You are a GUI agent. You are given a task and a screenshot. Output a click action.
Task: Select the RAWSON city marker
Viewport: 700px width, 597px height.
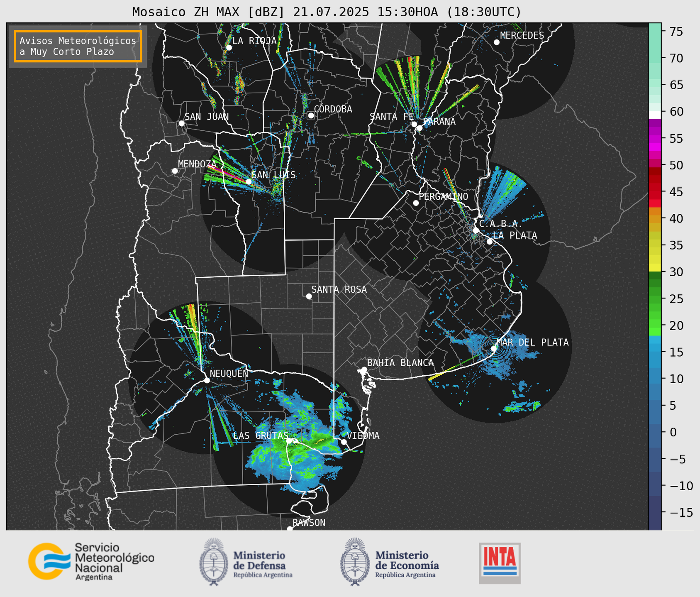click(290, 529)
